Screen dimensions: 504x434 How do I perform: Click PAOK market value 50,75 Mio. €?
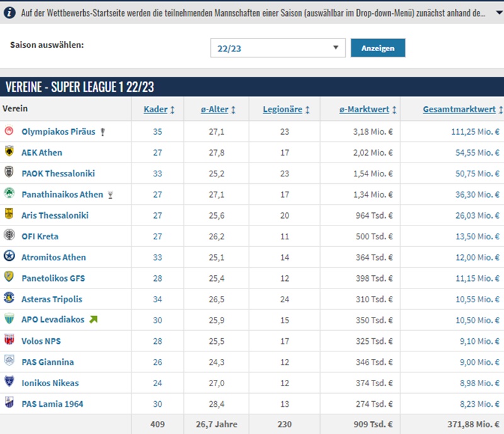click(478, 174)
